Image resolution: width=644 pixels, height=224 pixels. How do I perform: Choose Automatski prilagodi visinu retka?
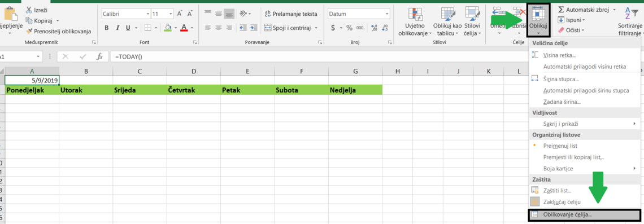pos(585,67)
